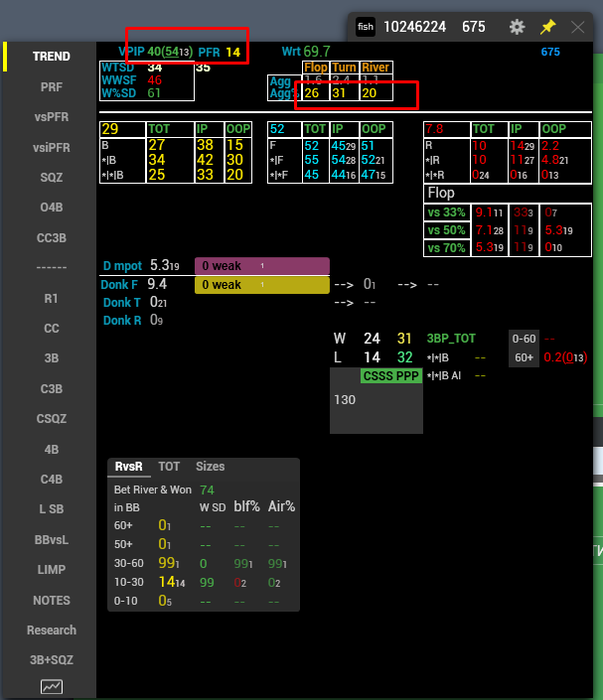The width and height of the screenshot is (603, 700).
Task: Click the Donk R stat label
Action: pos(122,321)
